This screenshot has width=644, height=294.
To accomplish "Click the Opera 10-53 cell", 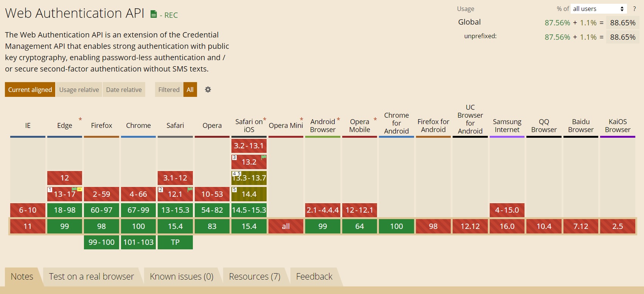I will (x=212, y=194).
